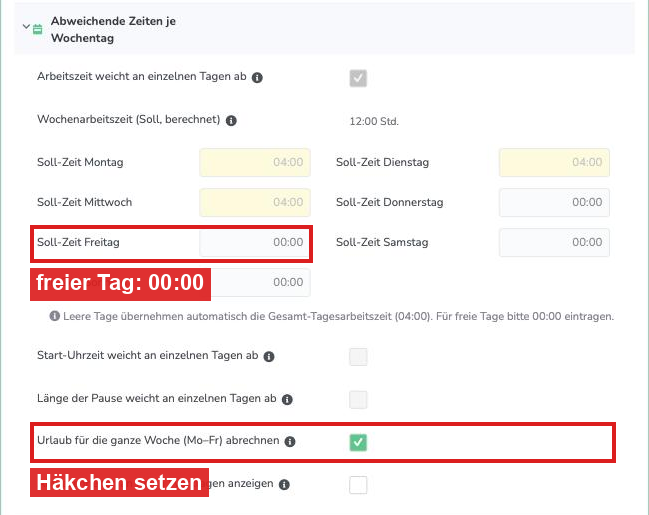Click the Soll-Zeit Mittwoch time field
Image resolution: width=649 pixels, height=515 pixels.
(x=255, y=202)
